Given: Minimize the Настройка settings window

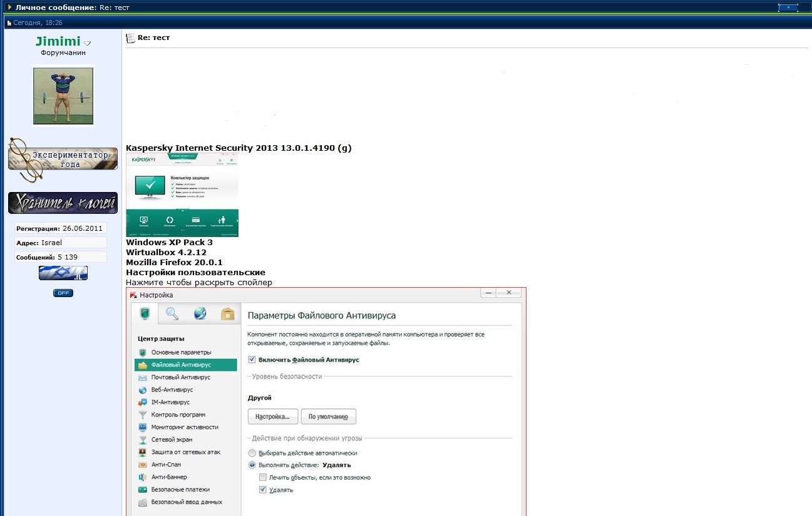Looking at the screenshot, I should [489, 293].
